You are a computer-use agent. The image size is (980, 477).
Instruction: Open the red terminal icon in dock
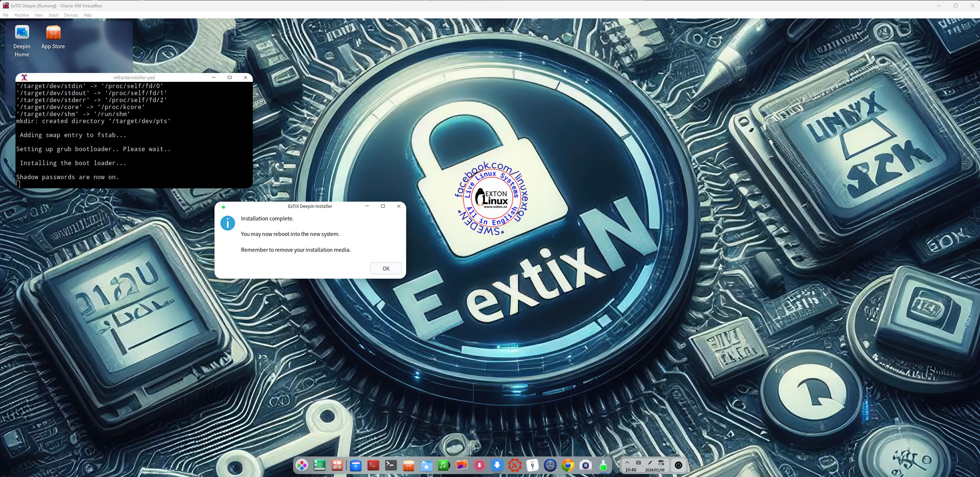click(373, 465)
